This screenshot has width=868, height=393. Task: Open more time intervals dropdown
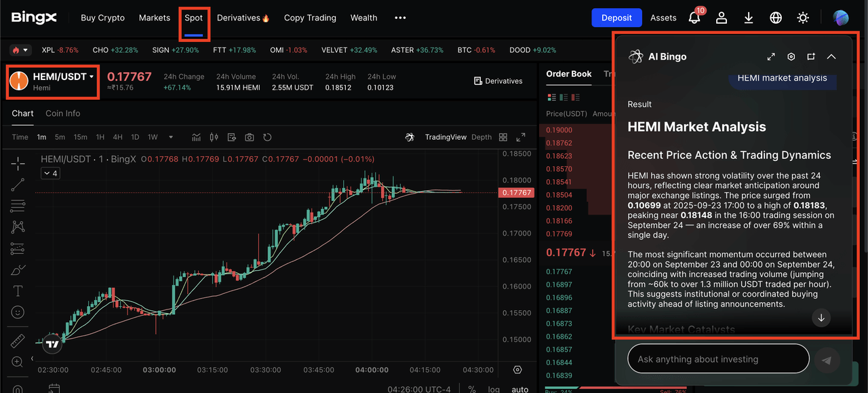click(171, 137)
